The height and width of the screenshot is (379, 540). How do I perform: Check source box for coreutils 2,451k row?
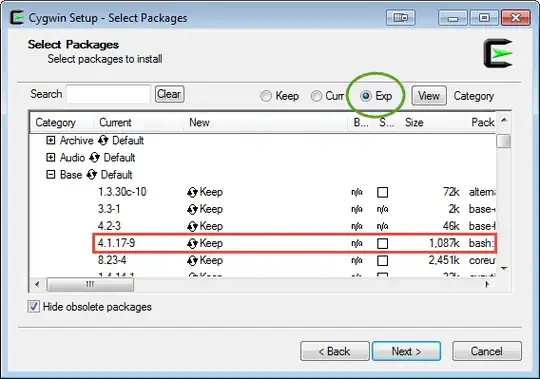click(383, 261)
